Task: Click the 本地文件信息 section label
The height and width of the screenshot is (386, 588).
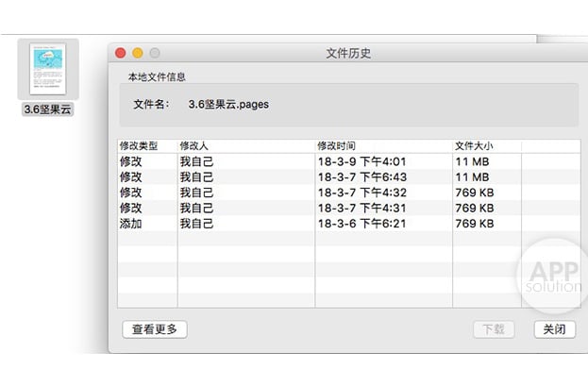Action: 157,76
